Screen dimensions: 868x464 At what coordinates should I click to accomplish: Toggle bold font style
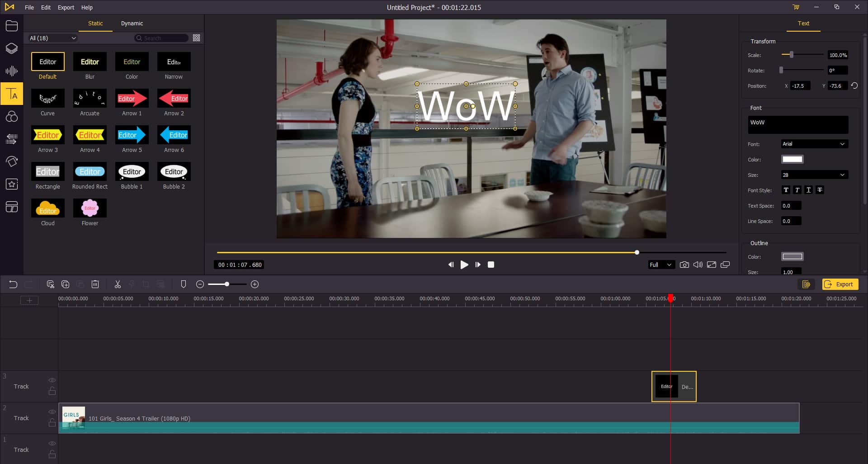(x=786, y=190)
